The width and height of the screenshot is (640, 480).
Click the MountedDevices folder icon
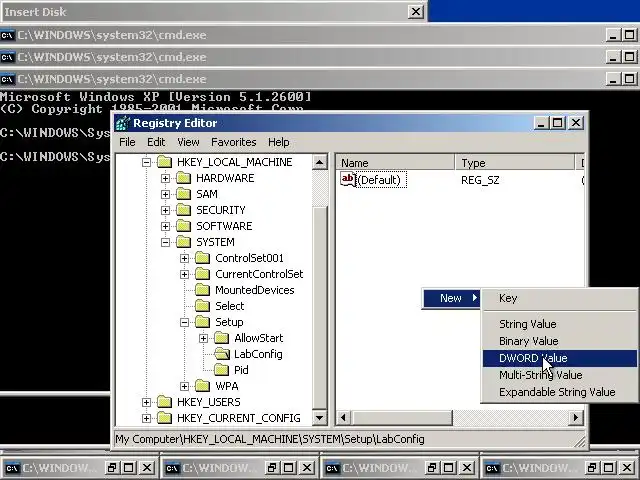pos(202,290)
